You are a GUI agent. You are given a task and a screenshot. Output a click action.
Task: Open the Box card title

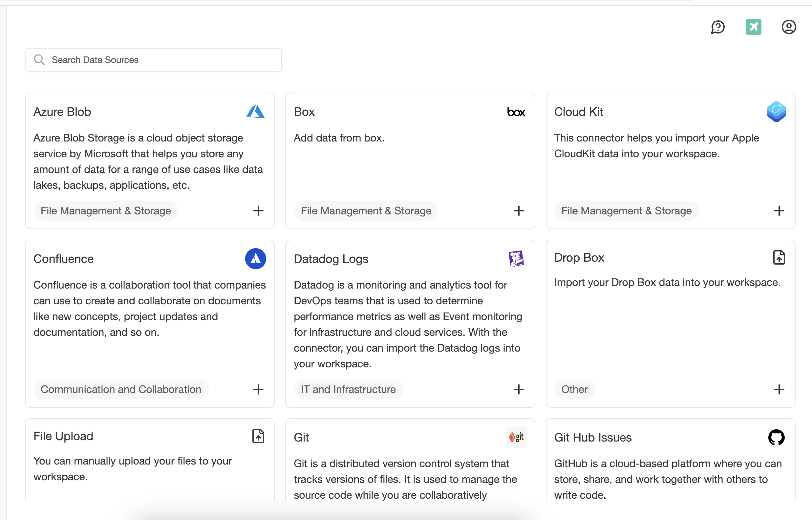click(x=304, y=112)
